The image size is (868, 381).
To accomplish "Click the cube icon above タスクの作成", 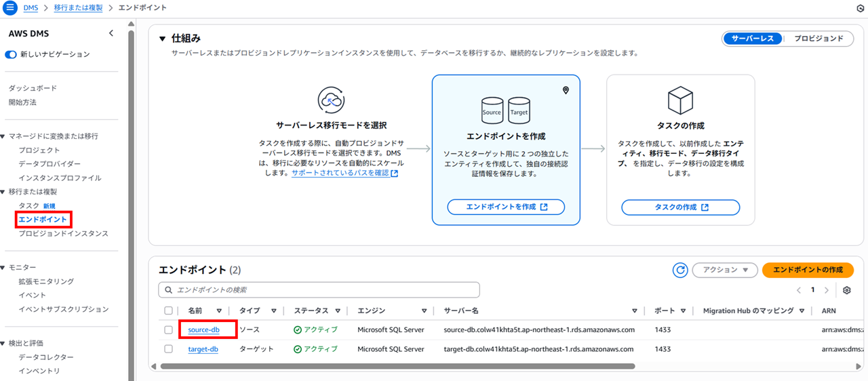I will pyautogui.click(x=680, y=101).
